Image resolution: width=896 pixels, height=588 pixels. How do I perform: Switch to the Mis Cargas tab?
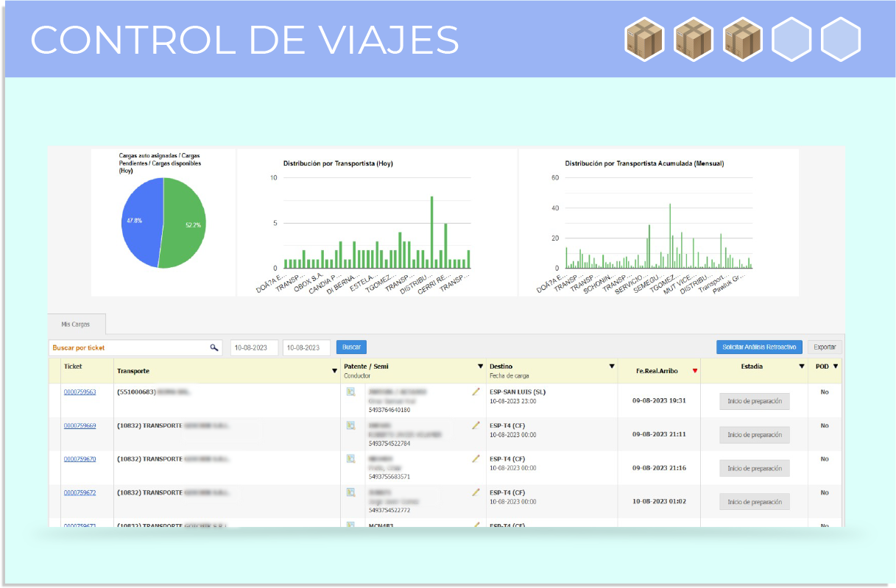point(77,324)
